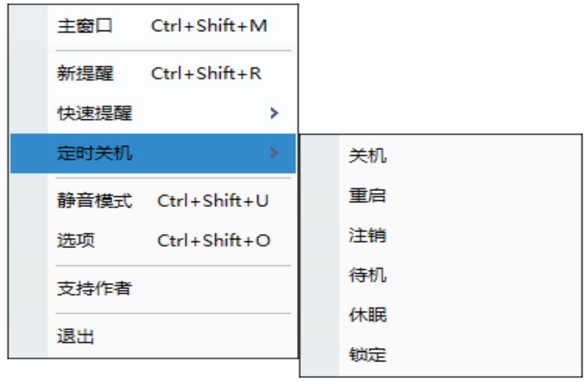Open the 快速提醒 quick reminder submenu
The height and width of the screenshot is (382, 588).
pyautogui.click(x=95, y=113)
